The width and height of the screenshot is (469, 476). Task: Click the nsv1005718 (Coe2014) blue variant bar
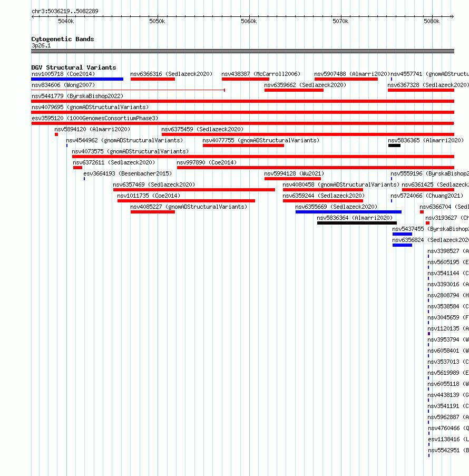(x=77, y=79)
